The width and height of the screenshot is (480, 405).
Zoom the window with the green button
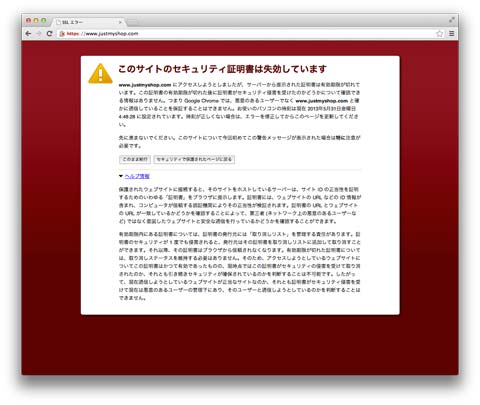(x=43, y=20)
